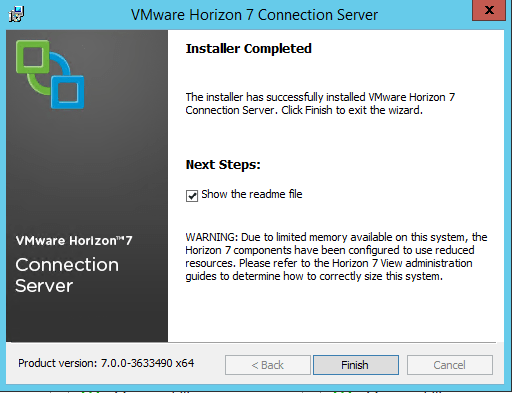Click the VMware Horizon logo with green and blue squares
The width and height of the screenshot is (512, 393).
[x=50, y=74]
